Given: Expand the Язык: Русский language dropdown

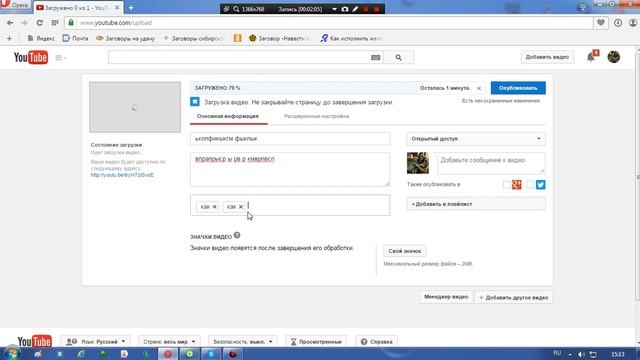Looking at the screenshot, I should tap(96, 342).
